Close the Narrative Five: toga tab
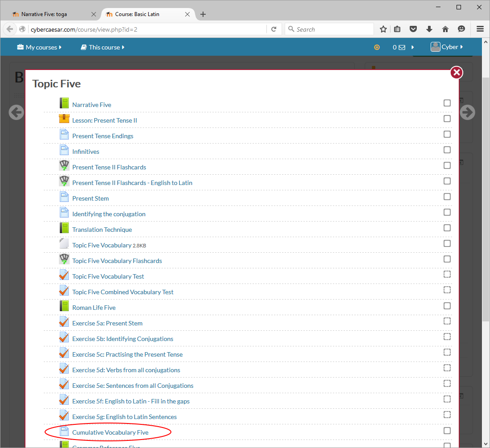 tap(93, 14)
